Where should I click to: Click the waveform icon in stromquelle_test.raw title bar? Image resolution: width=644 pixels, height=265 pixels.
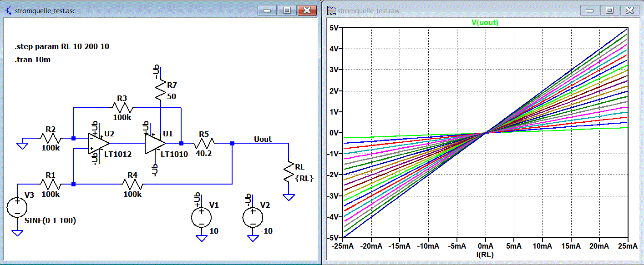331,10
